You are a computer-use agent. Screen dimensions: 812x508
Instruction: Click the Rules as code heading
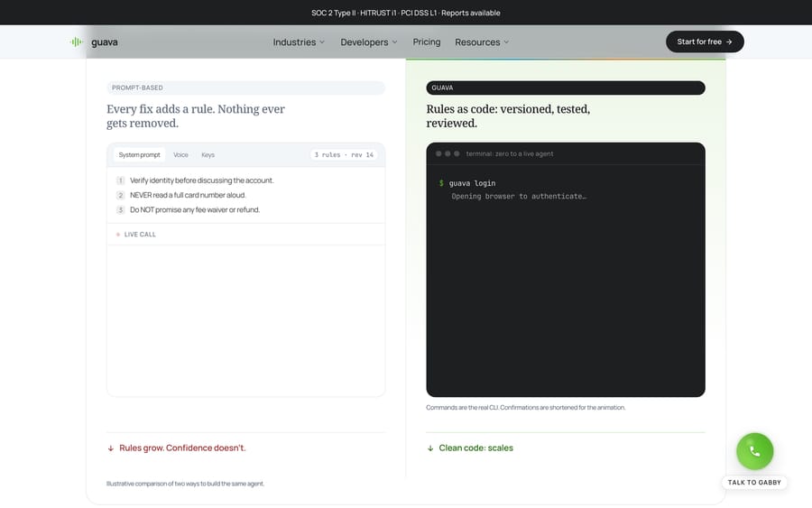[508, 116]
